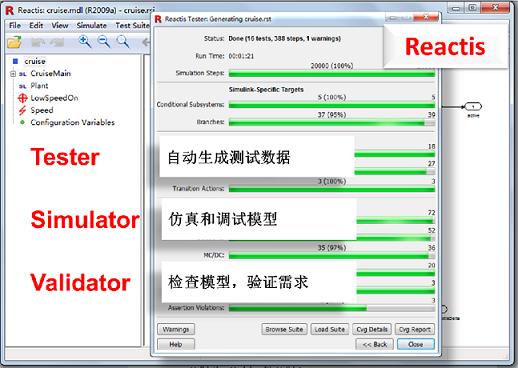Viewport: 518px width, 368px height.
Task: Click the Simulation Steps progress bar
Action: tap(332, 74)
